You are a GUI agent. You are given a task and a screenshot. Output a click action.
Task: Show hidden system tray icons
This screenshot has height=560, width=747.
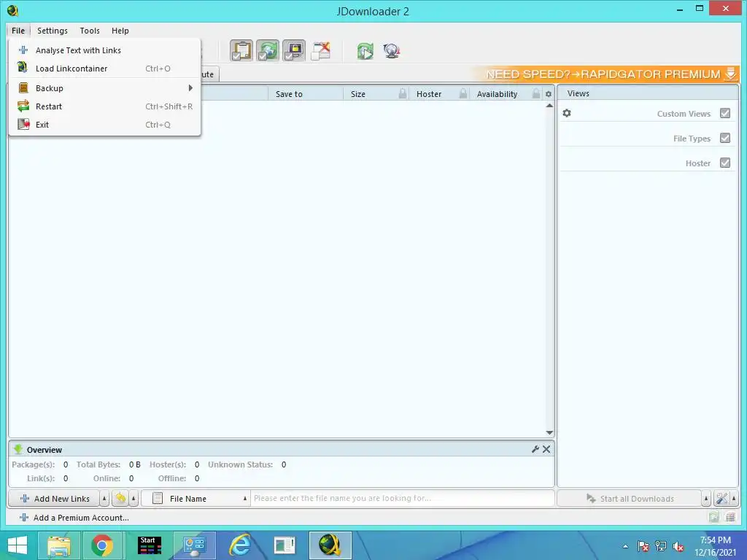(625, 546)
